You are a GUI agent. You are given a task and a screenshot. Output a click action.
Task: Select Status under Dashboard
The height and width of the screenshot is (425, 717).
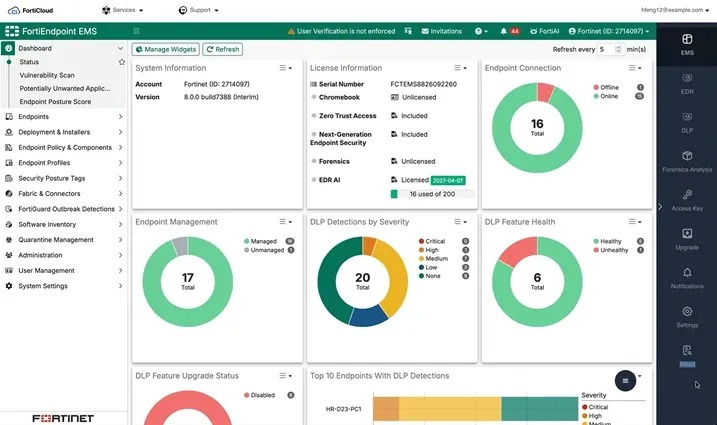[29, 62]
